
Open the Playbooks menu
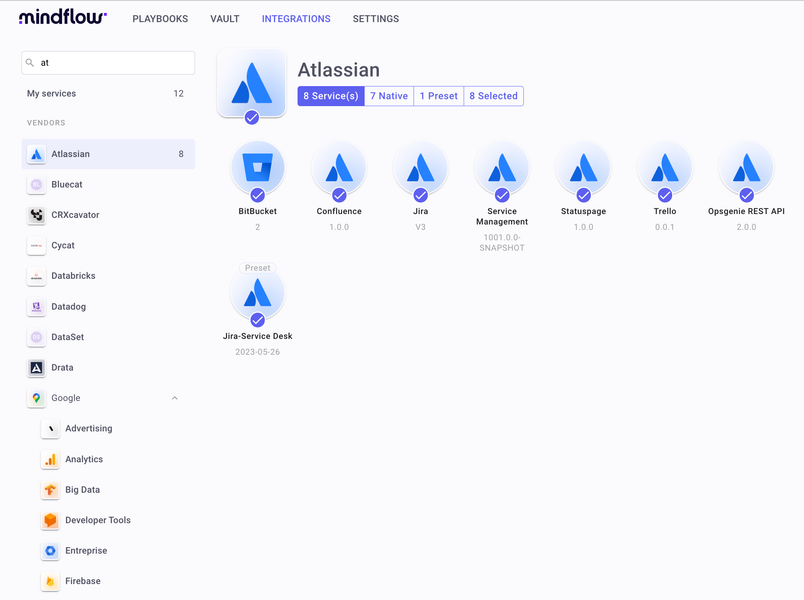click(160, 19)
